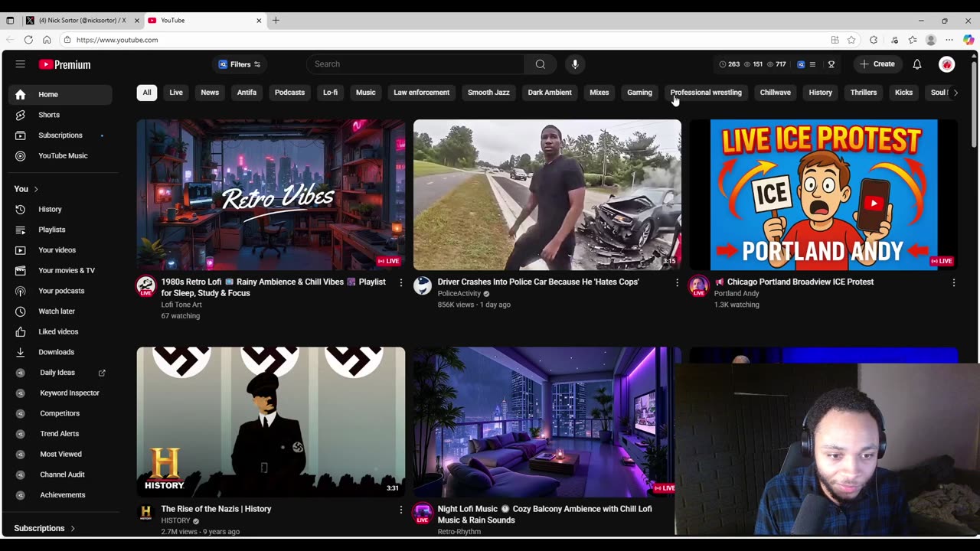Click the YouTube Premium logo
Screen dimensions: 980x551
[65, 64]
